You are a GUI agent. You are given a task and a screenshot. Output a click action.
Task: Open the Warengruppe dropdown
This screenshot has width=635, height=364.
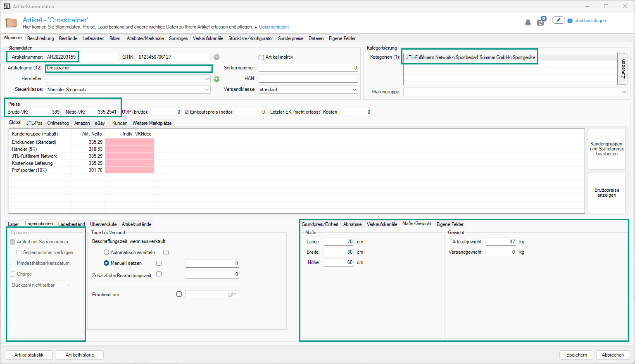[624, 92]
